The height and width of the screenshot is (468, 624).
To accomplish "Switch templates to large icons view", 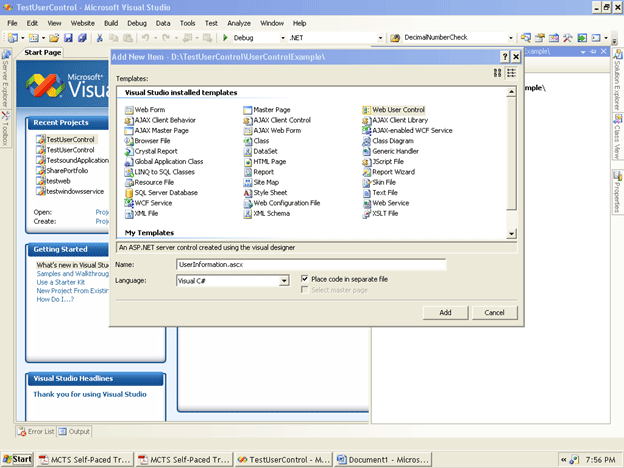I will pyautogui.click(x=497, y=73).
